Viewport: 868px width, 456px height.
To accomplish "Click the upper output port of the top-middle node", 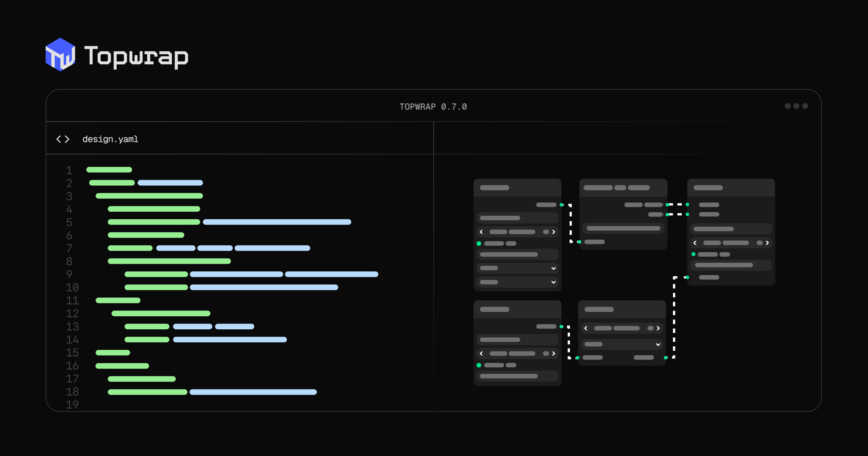I will (x=667, y=205).
